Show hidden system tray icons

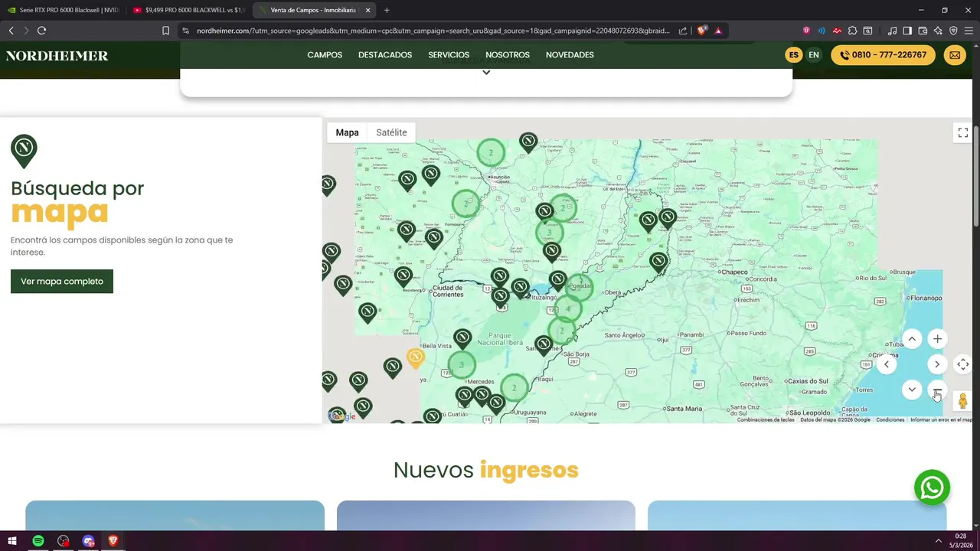(939, 541)
